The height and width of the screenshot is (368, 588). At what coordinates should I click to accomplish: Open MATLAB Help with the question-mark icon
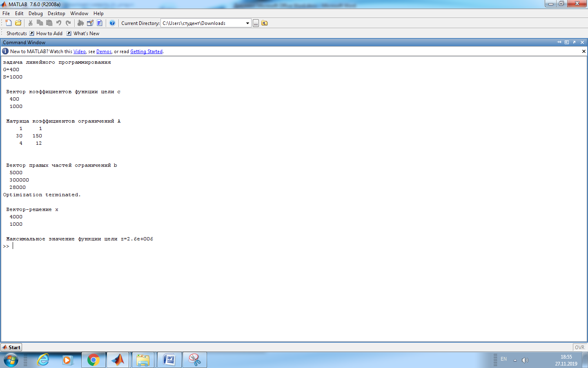click(112, 23)
